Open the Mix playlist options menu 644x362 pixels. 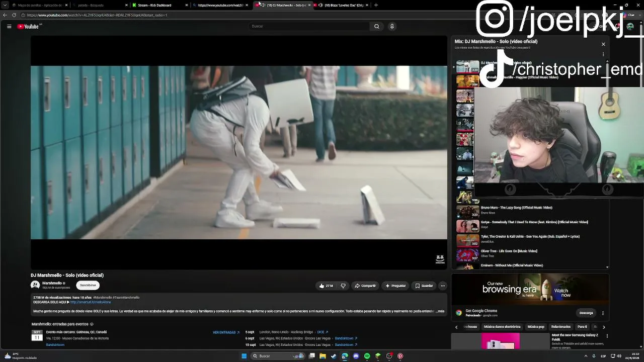[x=603, y=54]
